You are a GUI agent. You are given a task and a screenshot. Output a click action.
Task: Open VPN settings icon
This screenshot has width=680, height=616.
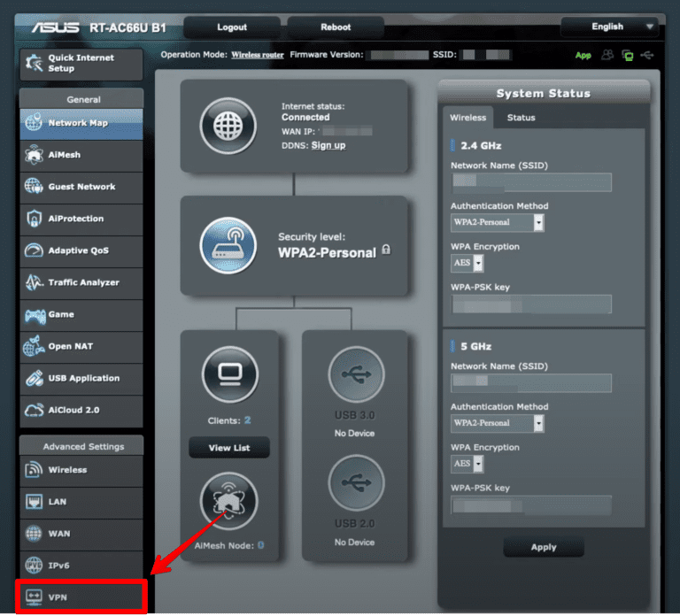[34, 597]
